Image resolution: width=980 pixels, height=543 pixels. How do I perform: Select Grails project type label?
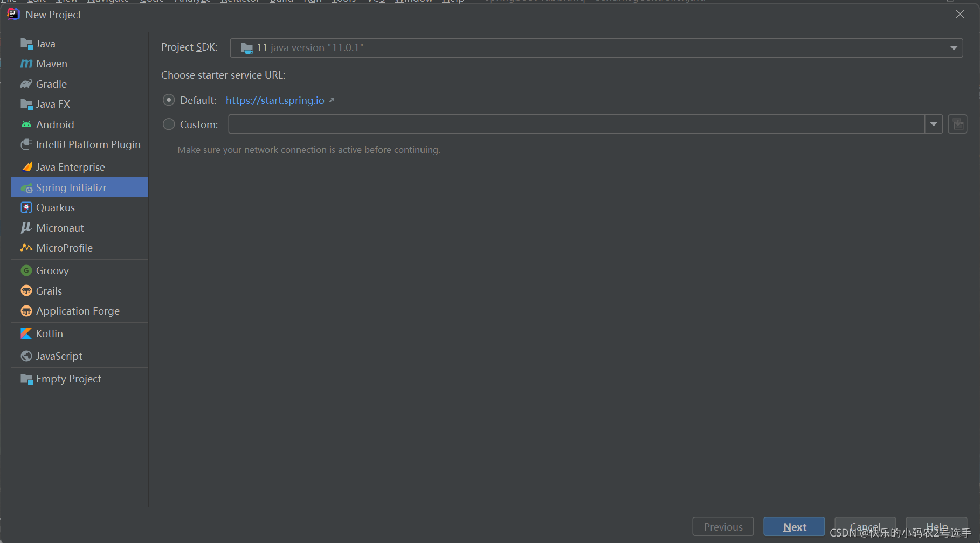pos(49,291)
